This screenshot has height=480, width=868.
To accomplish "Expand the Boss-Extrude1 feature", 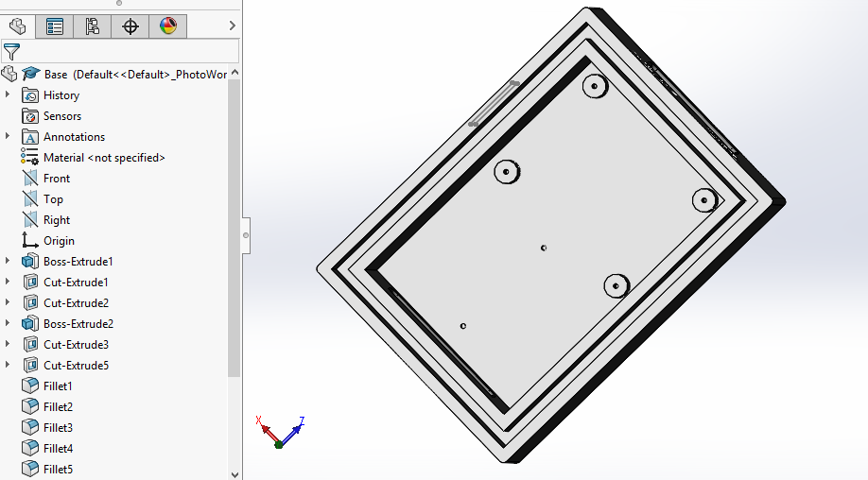I will pos(8,261).
